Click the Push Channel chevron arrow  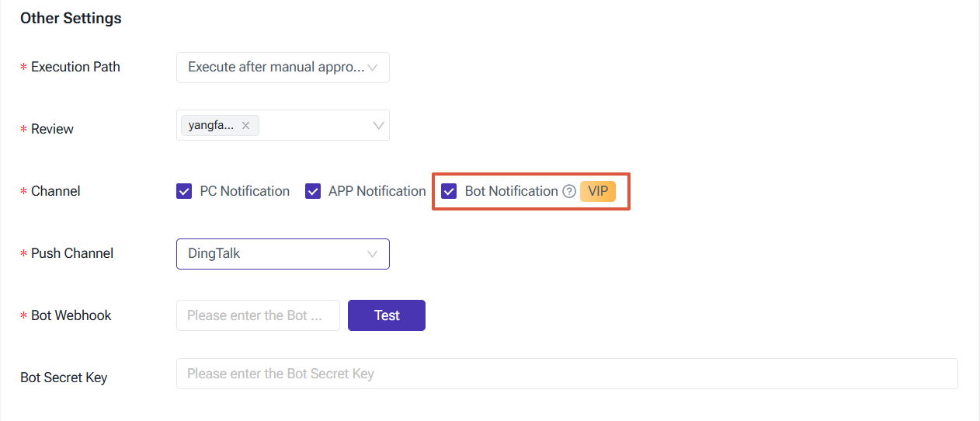tap(373, 254)
